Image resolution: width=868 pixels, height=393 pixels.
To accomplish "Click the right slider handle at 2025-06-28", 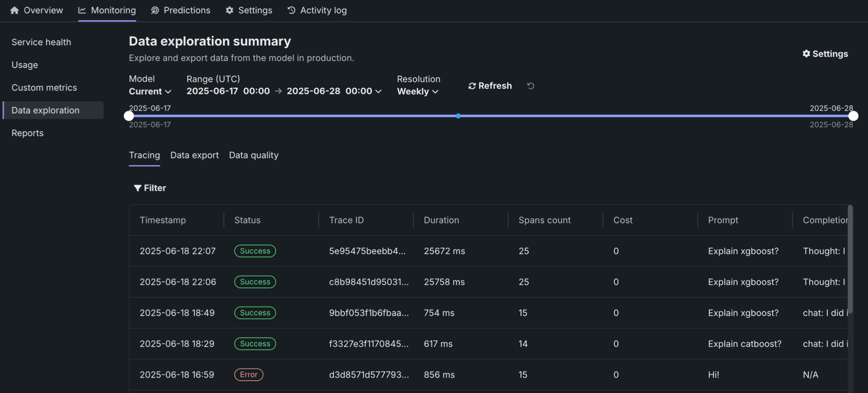I will (853, 116).
